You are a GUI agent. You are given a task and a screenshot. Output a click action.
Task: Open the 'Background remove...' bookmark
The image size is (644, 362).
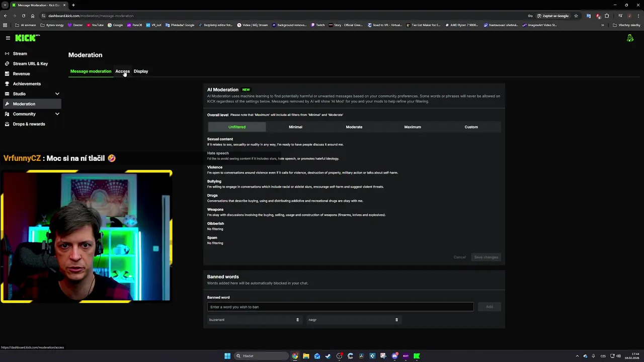(x=289, y=25)
